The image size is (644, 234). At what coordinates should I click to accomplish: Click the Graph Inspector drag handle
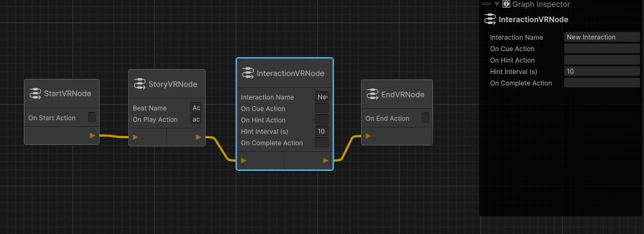[x=486, y=4]
